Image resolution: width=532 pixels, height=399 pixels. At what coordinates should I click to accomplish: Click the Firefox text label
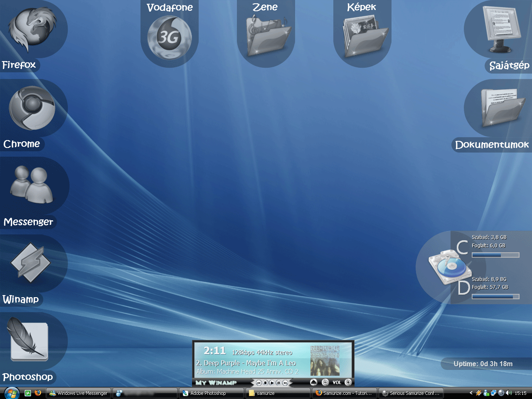pyautogui.click(x=19, y=65)
